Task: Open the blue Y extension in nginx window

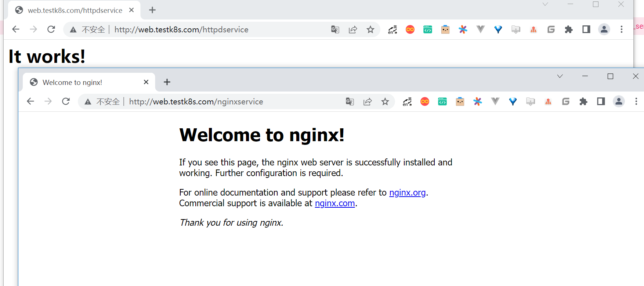Action: click(513, 102)
